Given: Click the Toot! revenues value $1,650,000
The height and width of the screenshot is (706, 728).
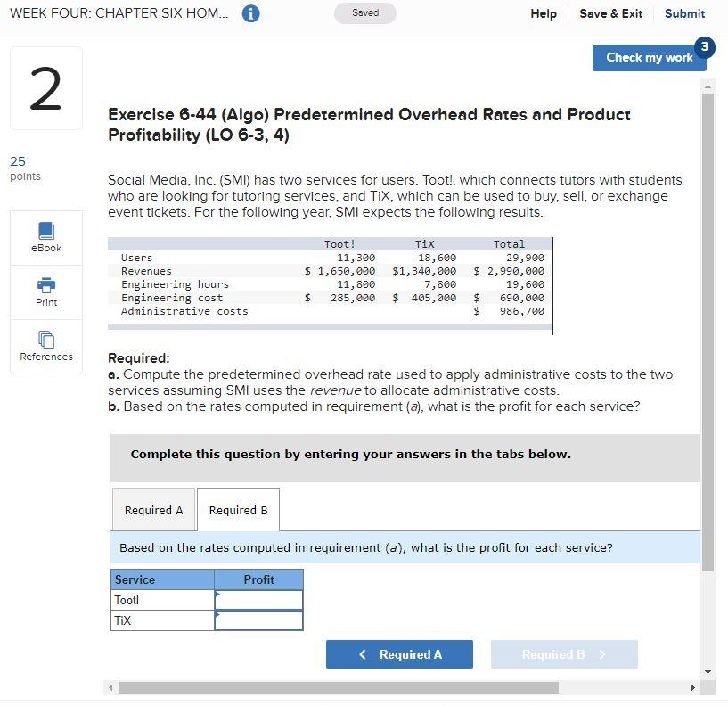Looking at the screenshot, I should click(339, 271).
